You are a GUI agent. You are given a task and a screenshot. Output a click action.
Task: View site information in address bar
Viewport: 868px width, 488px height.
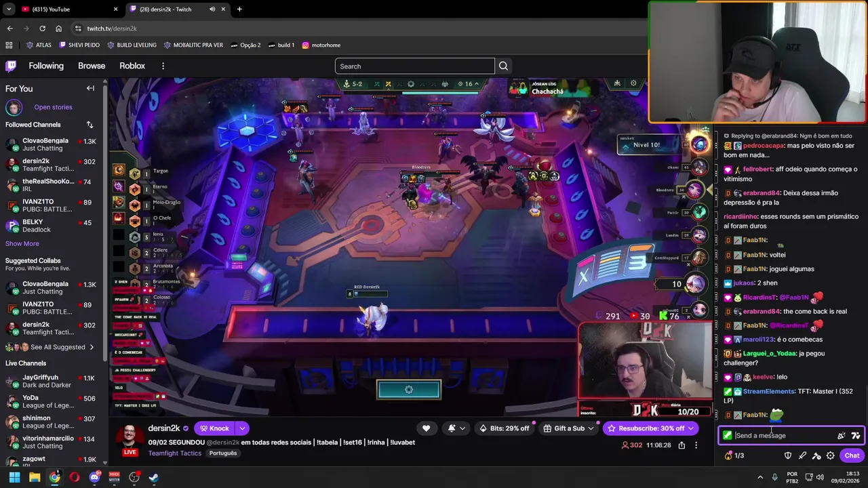click(x=78, y=28)
